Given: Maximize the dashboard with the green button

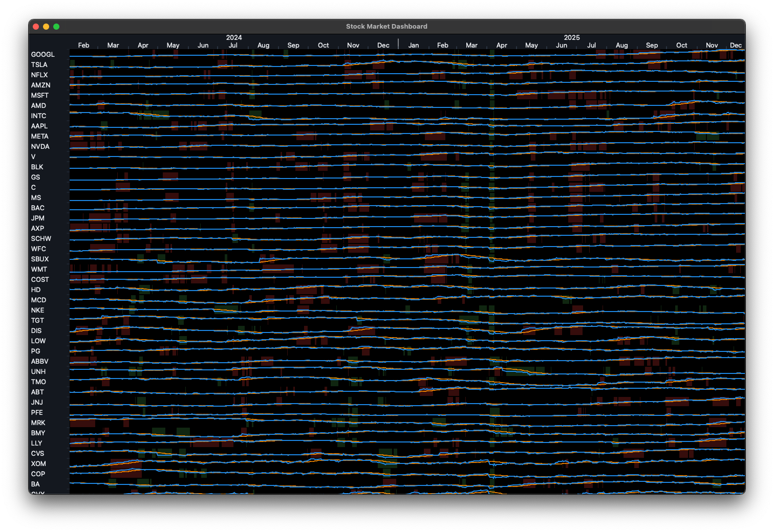Looking at the screenshot, I should tap(56, 27).
